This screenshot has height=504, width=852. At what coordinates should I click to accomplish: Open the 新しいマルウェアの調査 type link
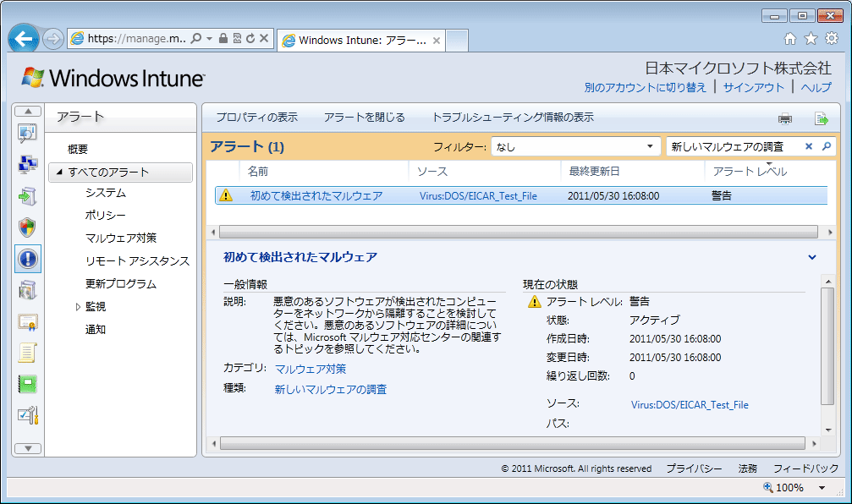pyautogui.click(x=330, y=389)
